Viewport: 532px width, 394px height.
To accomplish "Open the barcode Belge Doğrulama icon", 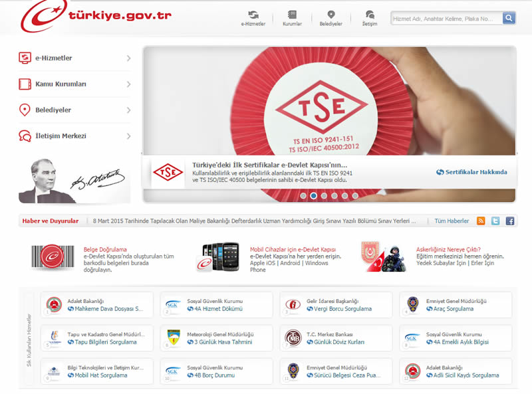I will (x=55, y=257).
